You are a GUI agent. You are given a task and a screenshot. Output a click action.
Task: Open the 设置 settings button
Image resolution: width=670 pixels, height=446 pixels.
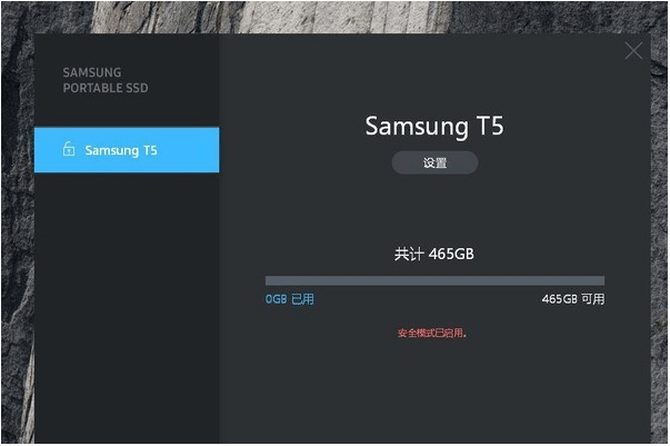tap(435, 163)
